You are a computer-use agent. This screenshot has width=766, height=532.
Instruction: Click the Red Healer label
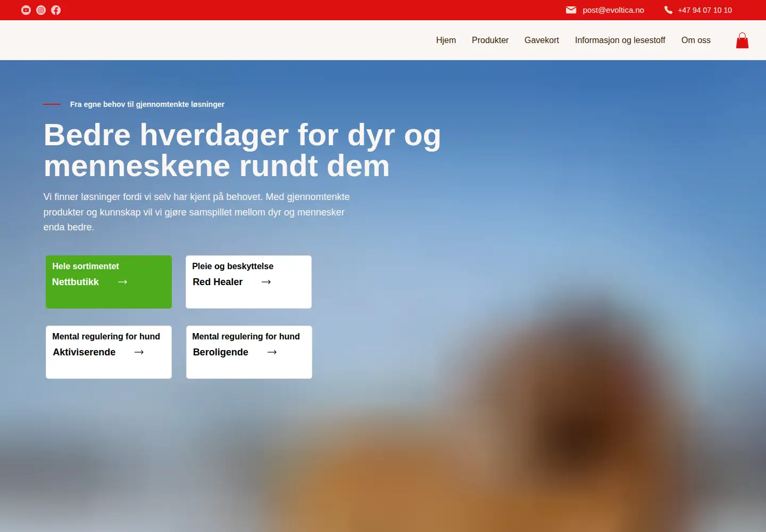coord(218,282)
